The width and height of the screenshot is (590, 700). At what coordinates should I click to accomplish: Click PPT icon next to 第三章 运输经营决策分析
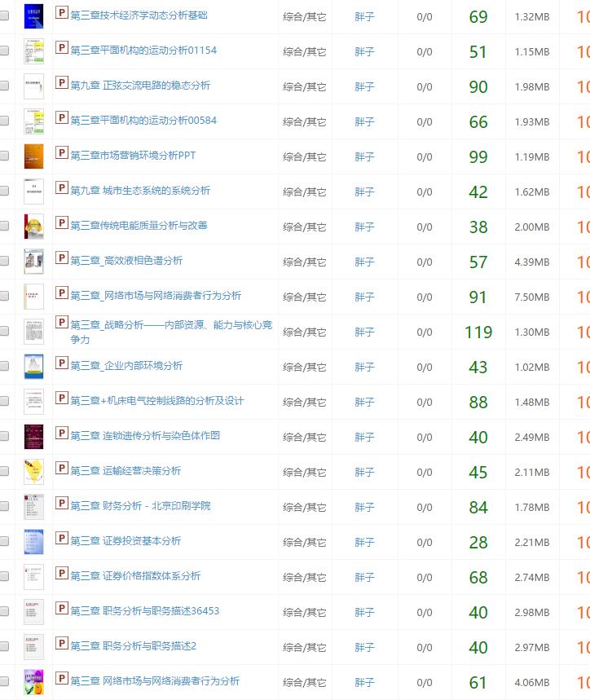tap(61, 469)
